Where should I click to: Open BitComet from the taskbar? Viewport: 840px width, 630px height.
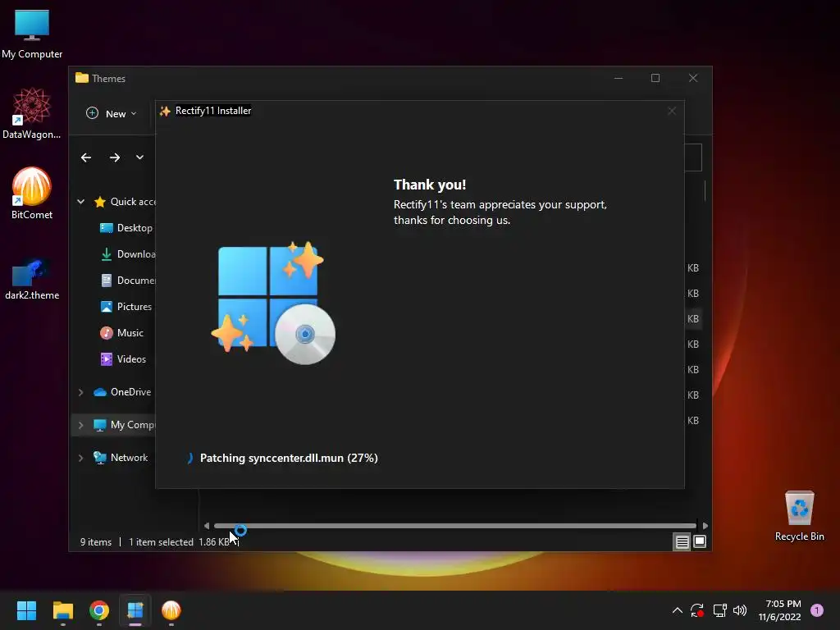point(171,610)
